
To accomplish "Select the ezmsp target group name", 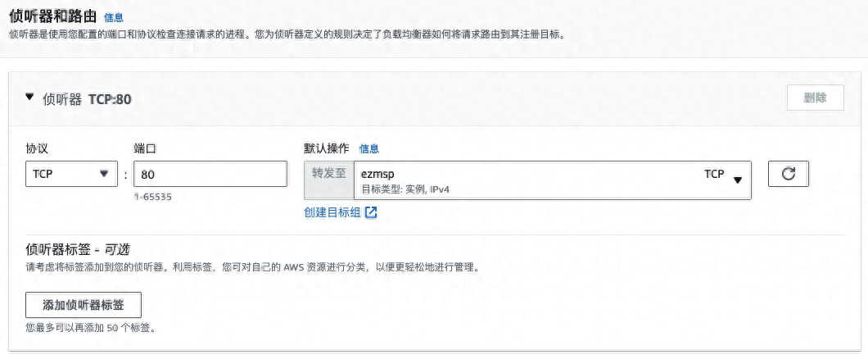I will [378, 174].
